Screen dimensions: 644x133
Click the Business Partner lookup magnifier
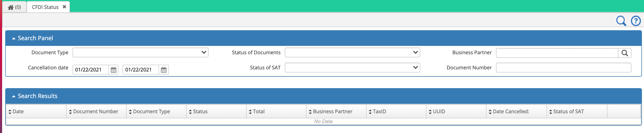[625, 53]
